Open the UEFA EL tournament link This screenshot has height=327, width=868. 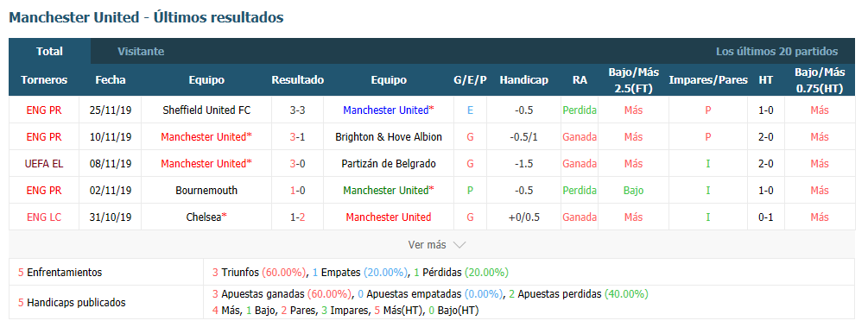[x=44, y=163]
